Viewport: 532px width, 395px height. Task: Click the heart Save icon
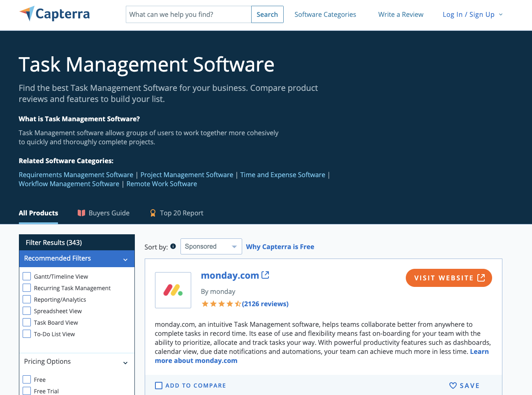click(x=453, y=386)
